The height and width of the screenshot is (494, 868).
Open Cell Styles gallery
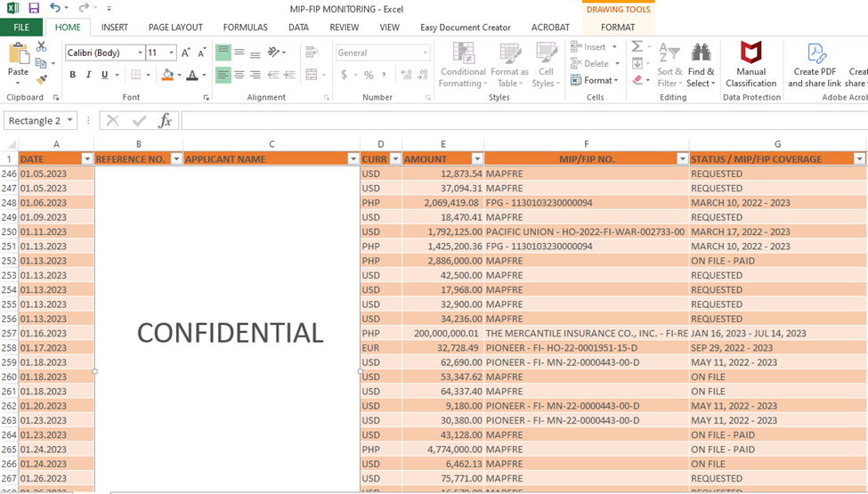(546, 65)
